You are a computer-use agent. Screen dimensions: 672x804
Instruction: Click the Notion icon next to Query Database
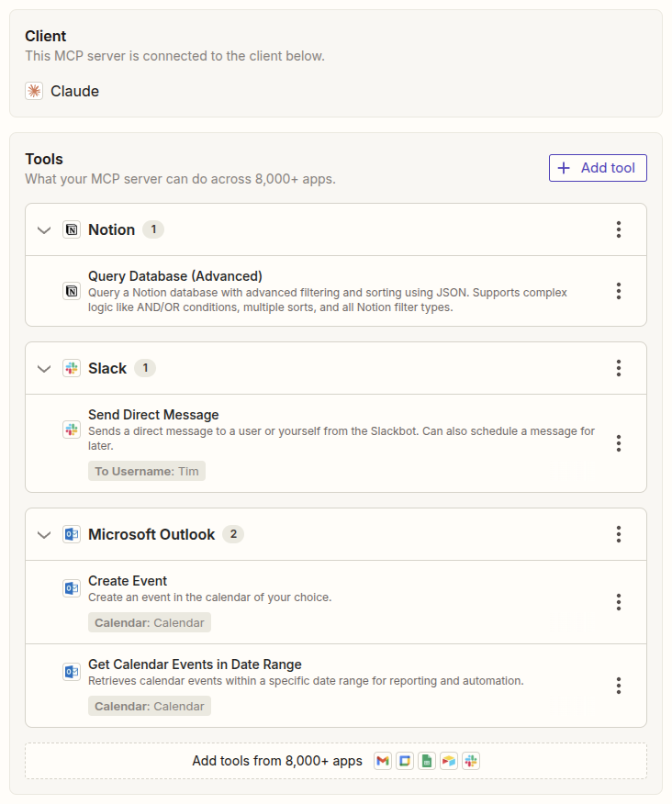point(72,291)
